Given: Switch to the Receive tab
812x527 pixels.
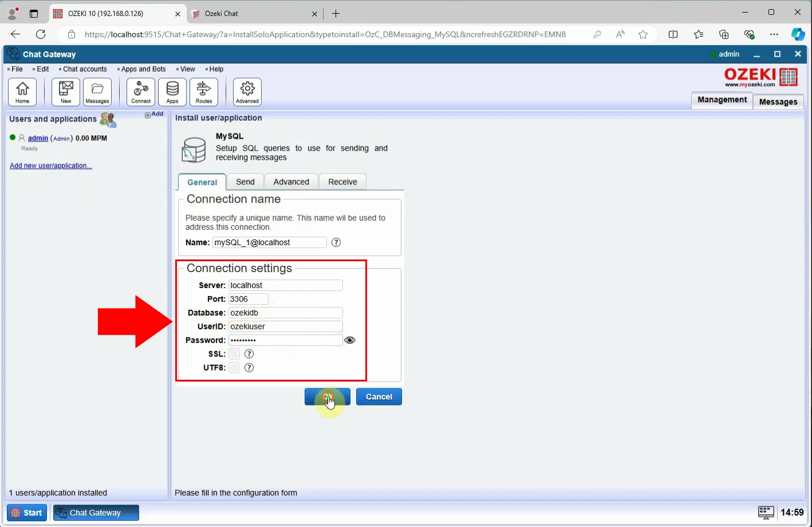Looking at the screenshot, I should [x=342, y=182].
